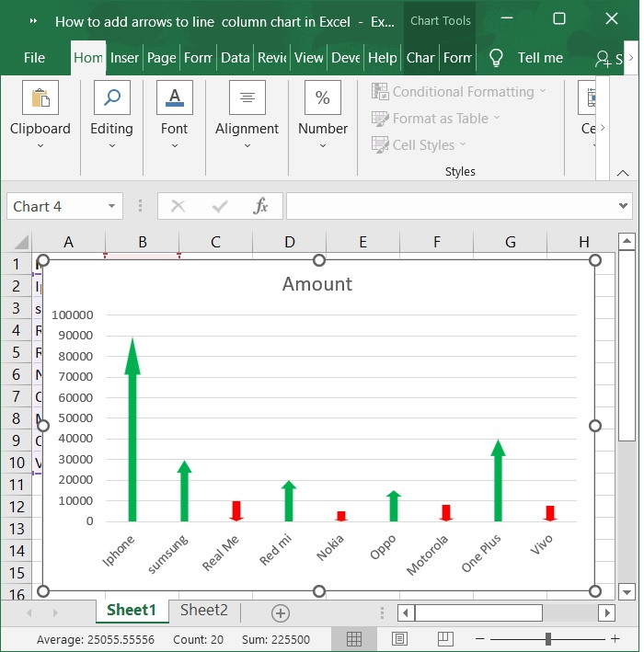Open the Editing group search icon

[x=112, y=97]
